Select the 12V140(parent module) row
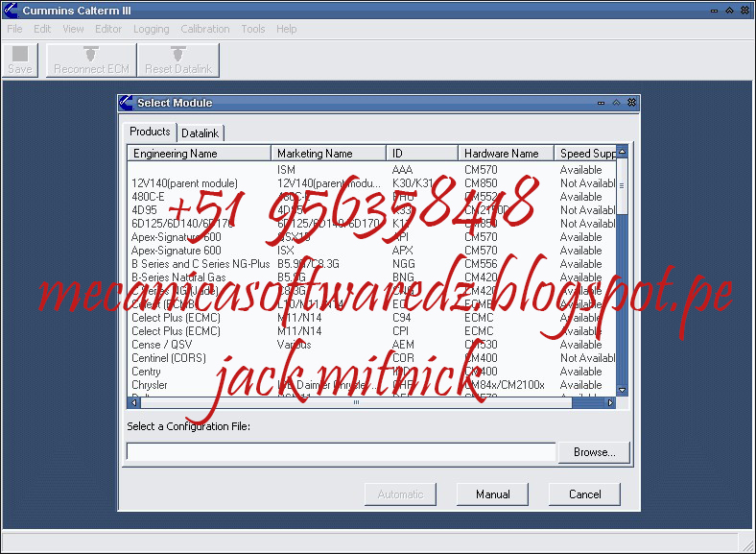 (x=371, y=183)
